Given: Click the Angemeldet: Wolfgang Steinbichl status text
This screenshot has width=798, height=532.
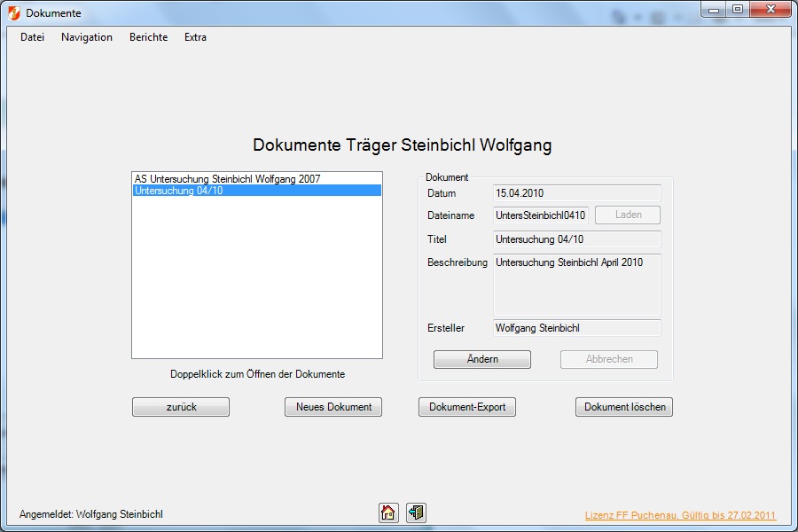Looking at the screenshot, I should click(91, 514).
